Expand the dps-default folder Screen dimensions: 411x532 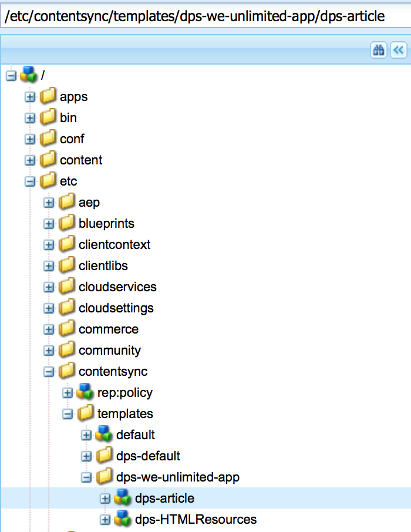[86, 456]
